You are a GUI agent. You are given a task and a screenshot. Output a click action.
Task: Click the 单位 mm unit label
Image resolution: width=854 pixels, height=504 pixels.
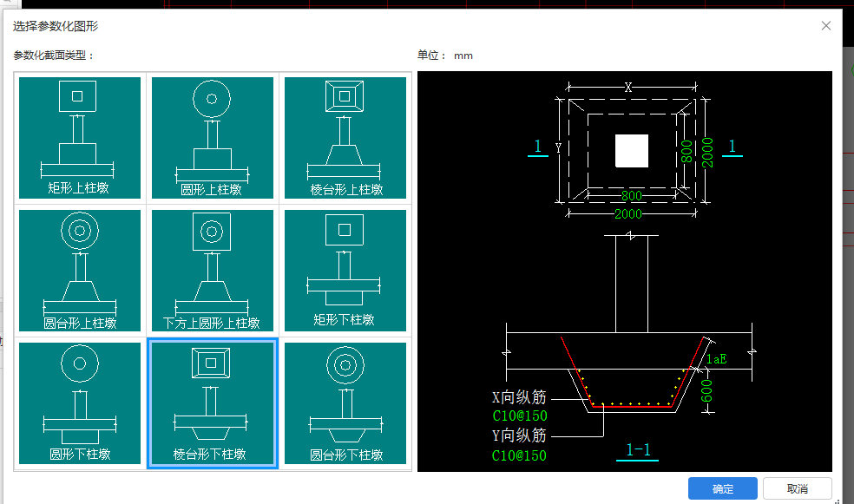pos(445,55)
